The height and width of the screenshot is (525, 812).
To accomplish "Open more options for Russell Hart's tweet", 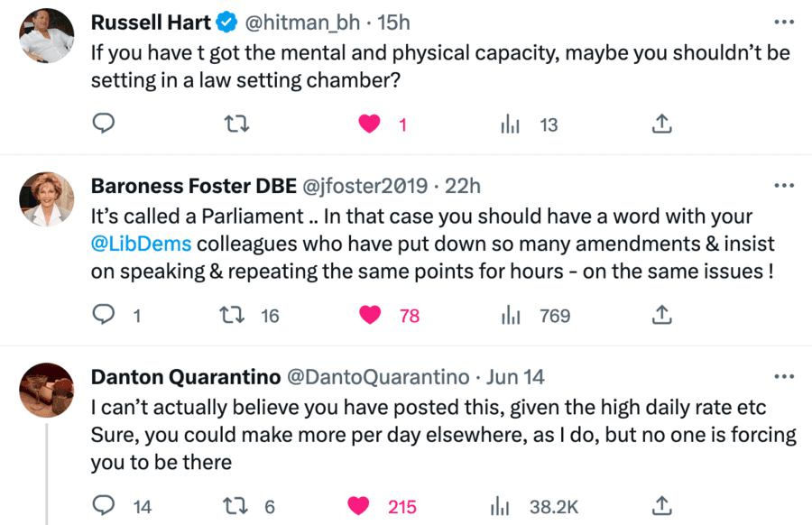I will (783, 20).
